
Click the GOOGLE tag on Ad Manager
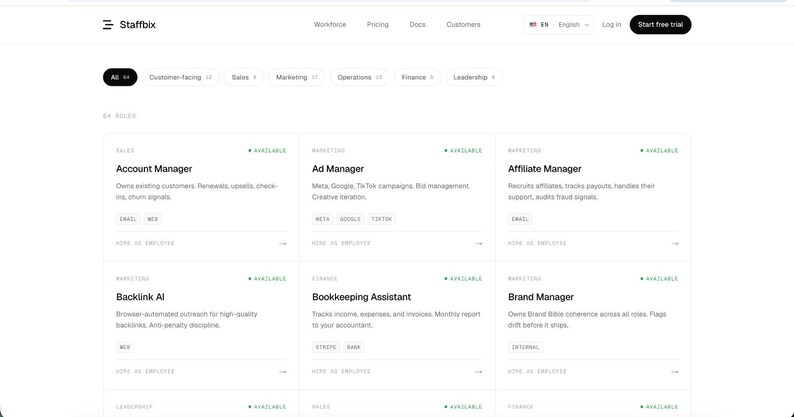[x=350, y=219]
